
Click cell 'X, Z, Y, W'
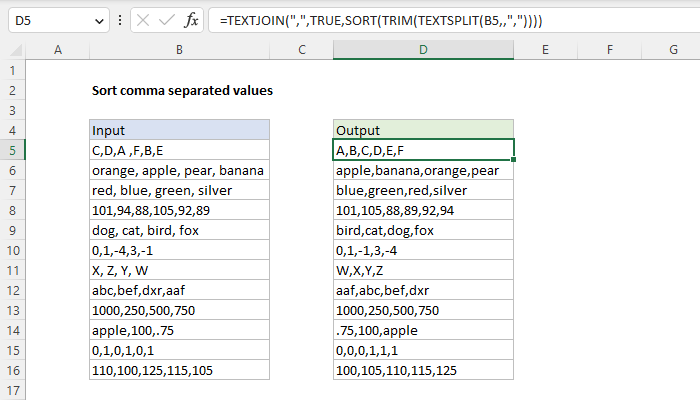pyautogui.click(x=179, y=270)
